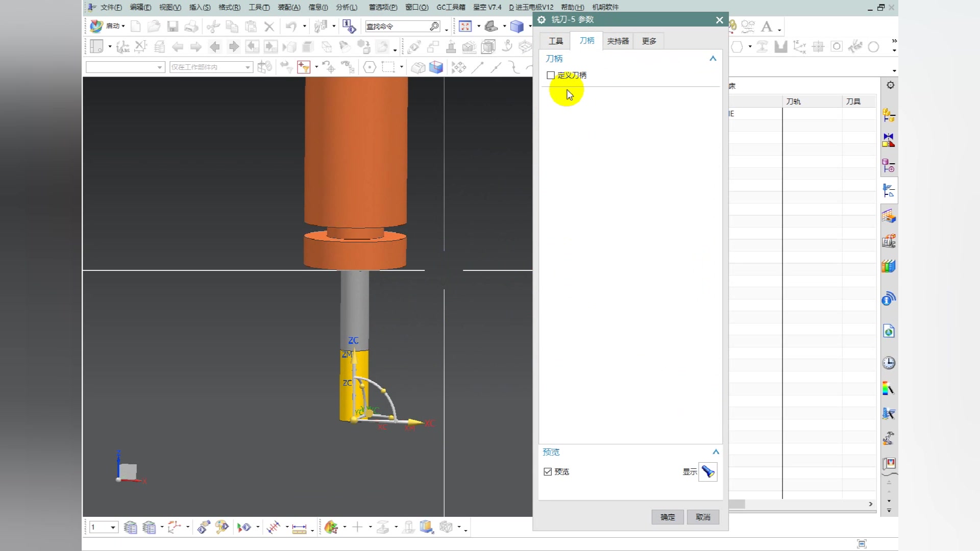This screenshot has height=551, width=980.
Task: Open the 仅在工作部件内 scope dropdown
Action: tap(211, 67)
